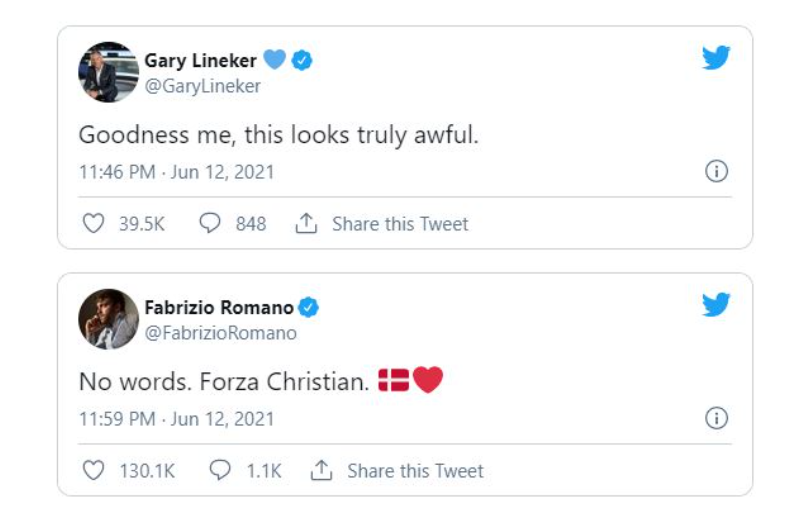Click the share arrow icon on Romano's tweet
The width and height of the screenshot is (790, 506).
click(321, 471)
